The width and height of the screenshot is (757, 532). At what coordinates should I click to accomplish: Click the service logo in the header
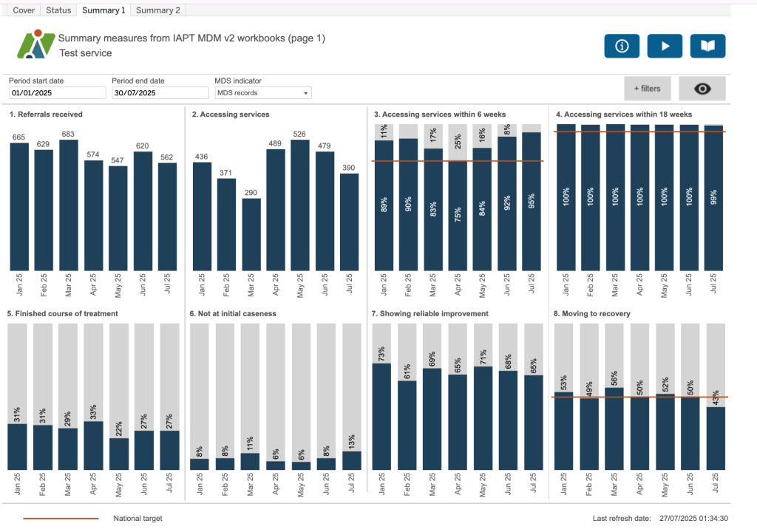pos(36,45)
